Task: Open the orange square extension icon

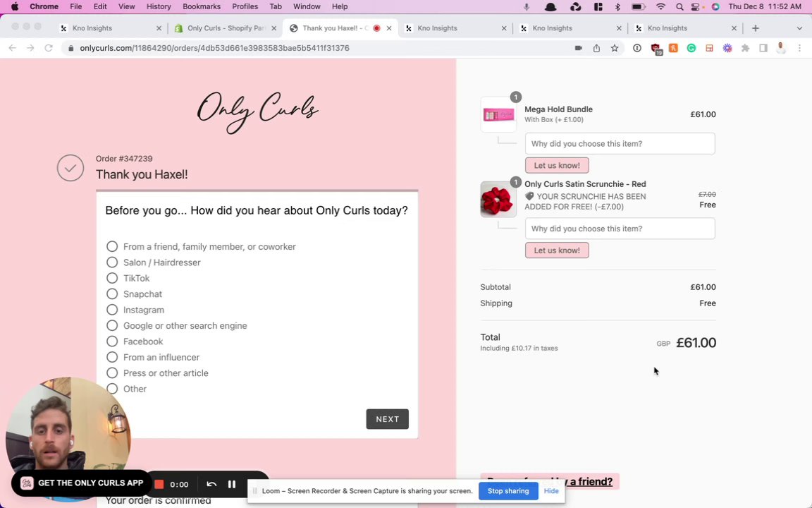Action: [673, 48]
